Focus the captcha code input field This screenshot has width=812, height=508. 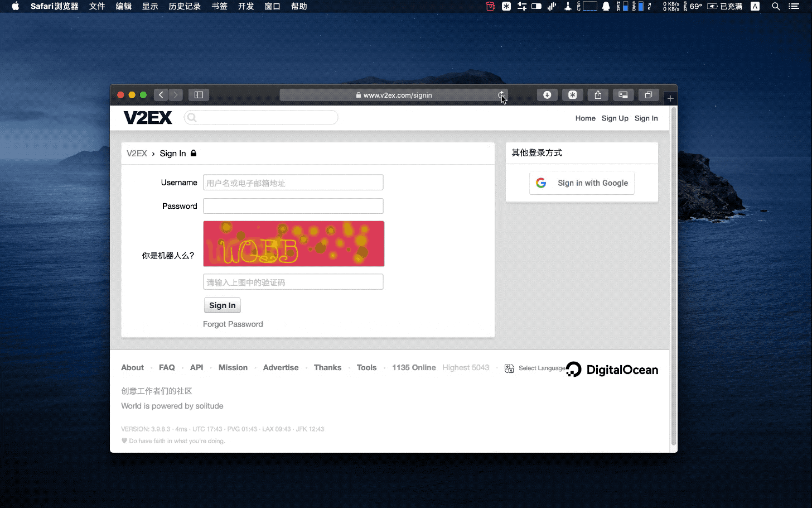[x=293, y=282]
